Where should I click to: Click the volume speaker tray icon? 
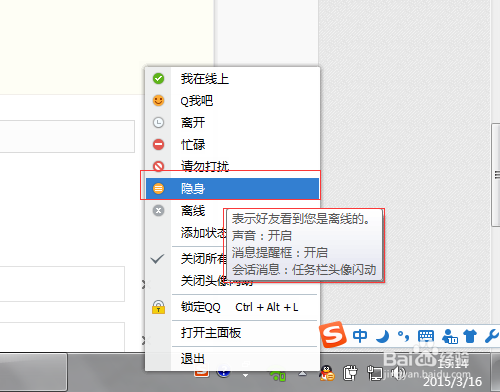point(398,373)
